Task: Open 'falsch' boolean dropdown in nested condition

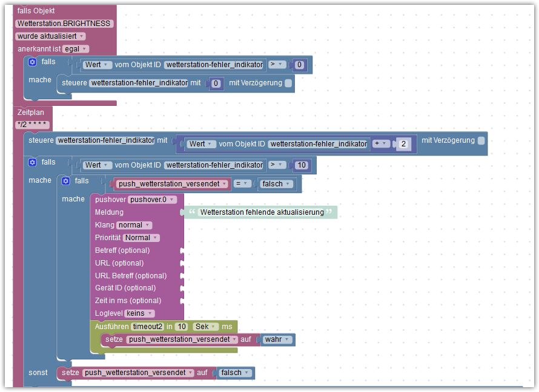Action: click(277, 184)
